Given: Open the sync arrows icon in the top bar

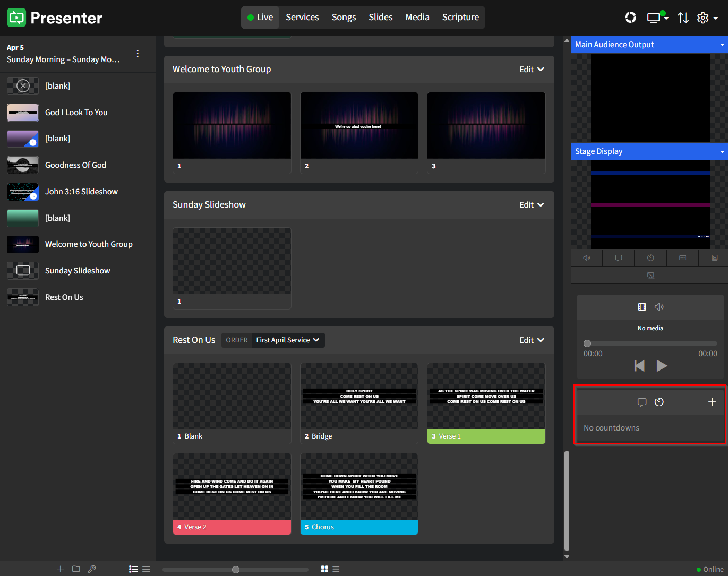Looking at the screenshot, I should click(x=683, y=18).
